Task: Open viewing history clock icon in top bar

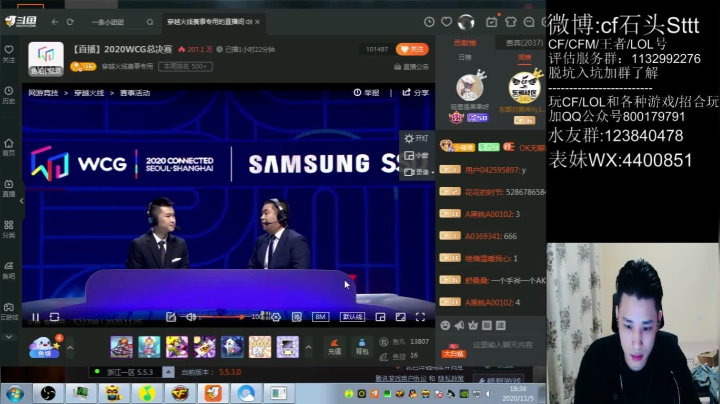Action: click(429, 22)
